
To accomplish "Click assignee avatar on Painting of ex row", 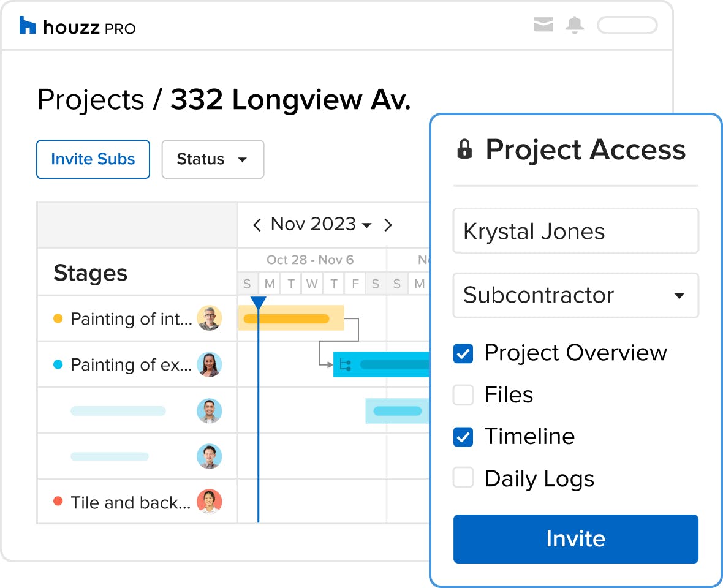I will coord(209,364).
